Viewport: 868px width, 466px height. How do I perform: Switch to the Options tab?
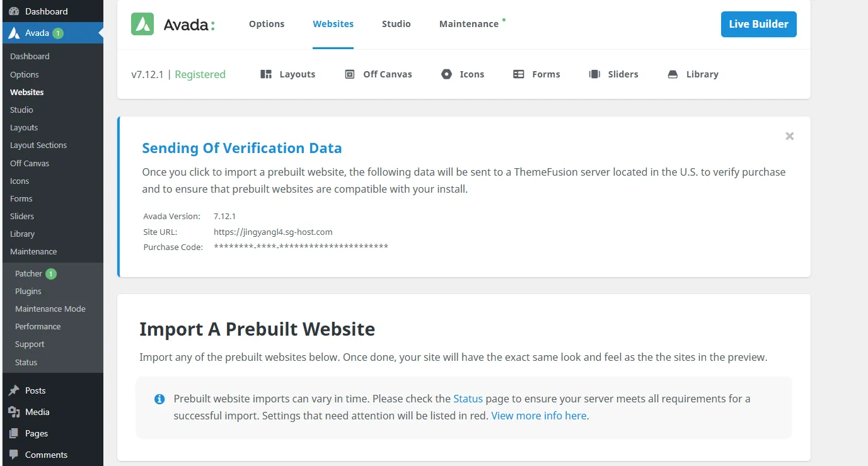pyautogui.click(x=267, y=24)
